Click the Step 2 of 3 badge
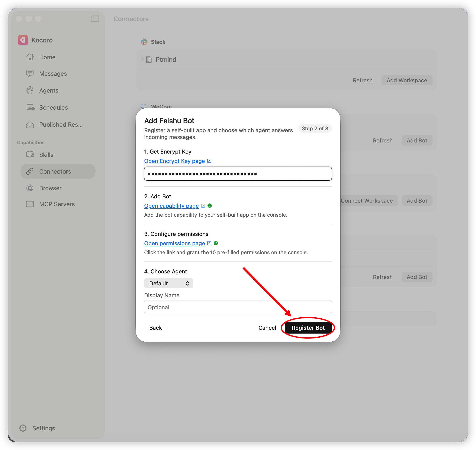The height and width of the screenshot is (450, 476). point(315,128)
